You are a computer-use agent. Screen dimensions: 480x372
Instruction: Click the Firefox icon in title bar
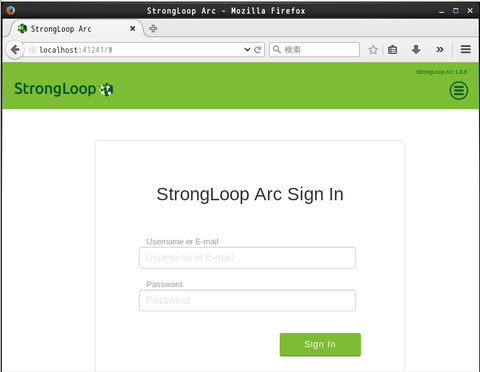(10, 10)
